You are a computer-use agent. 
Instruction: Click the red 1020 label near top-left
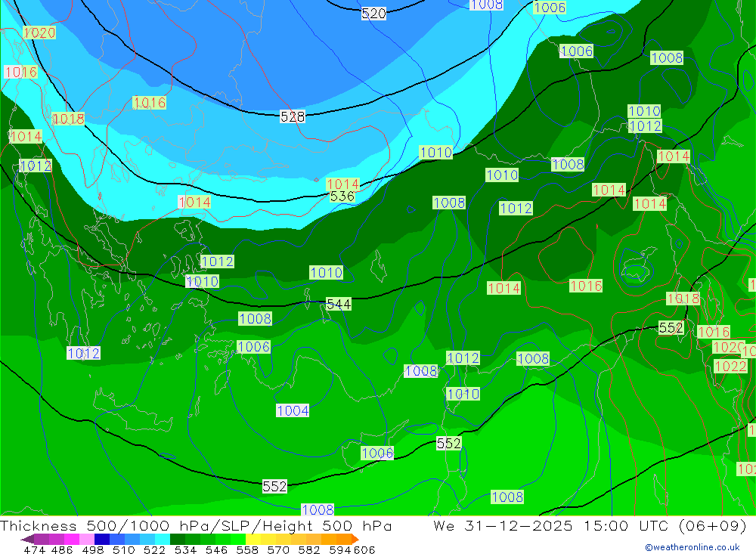(x=39, y=32)
